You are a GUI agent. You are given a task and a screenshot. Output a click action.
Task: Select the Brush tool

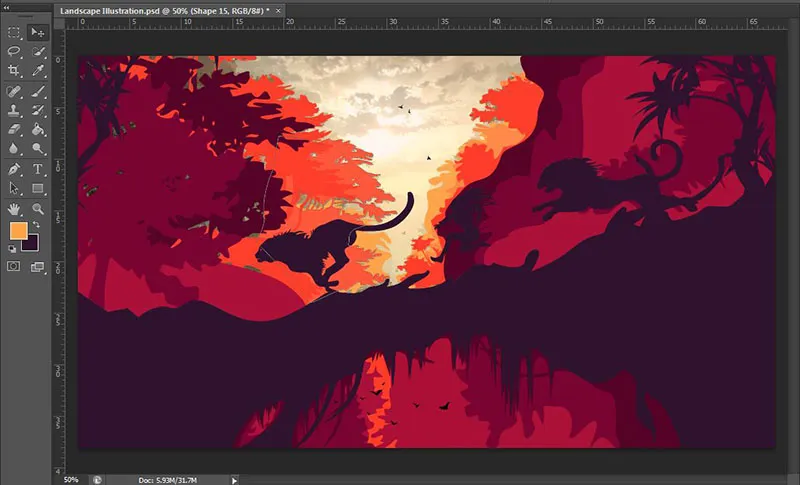pos(38,90)
